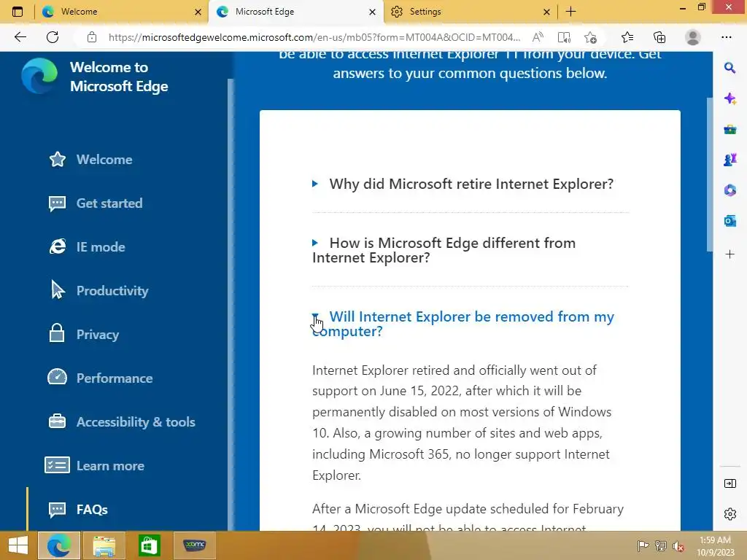The width and height of the screenshot is (747, 560).
Task: Open Performance section
Action: pyautogui.click(x=100, y=378)
